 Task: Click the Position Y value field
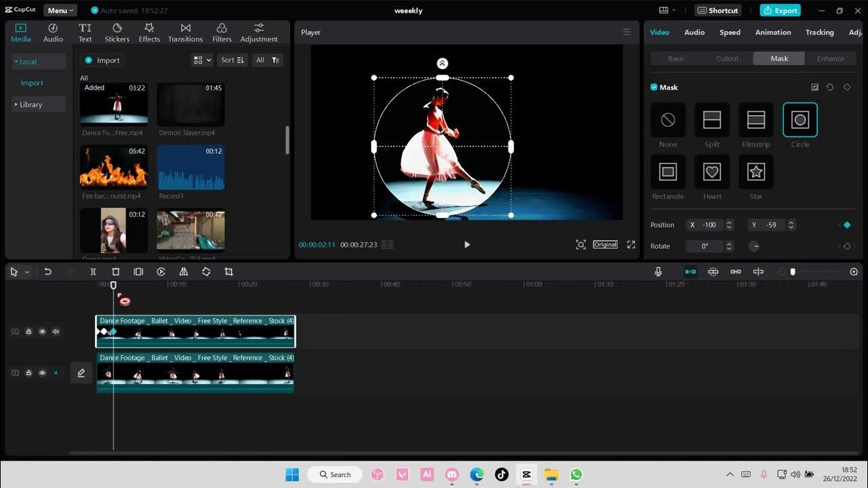point(766,225)
